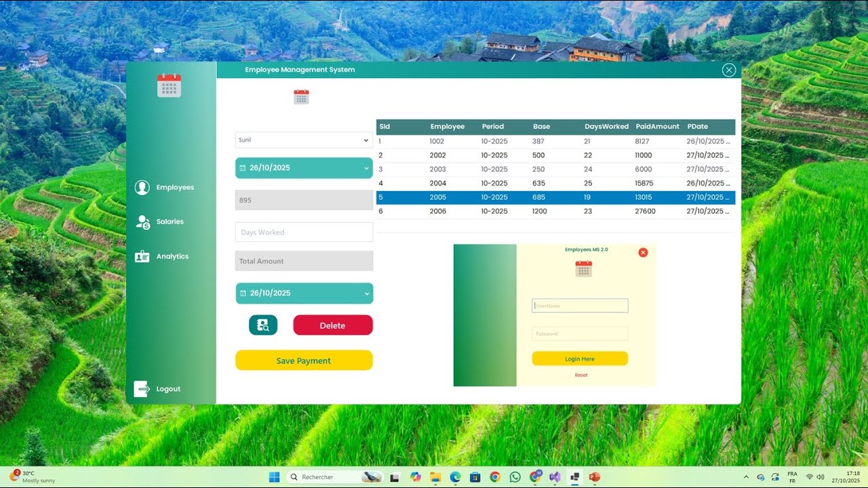Open Task View from the taskbar

pos(395,477)
